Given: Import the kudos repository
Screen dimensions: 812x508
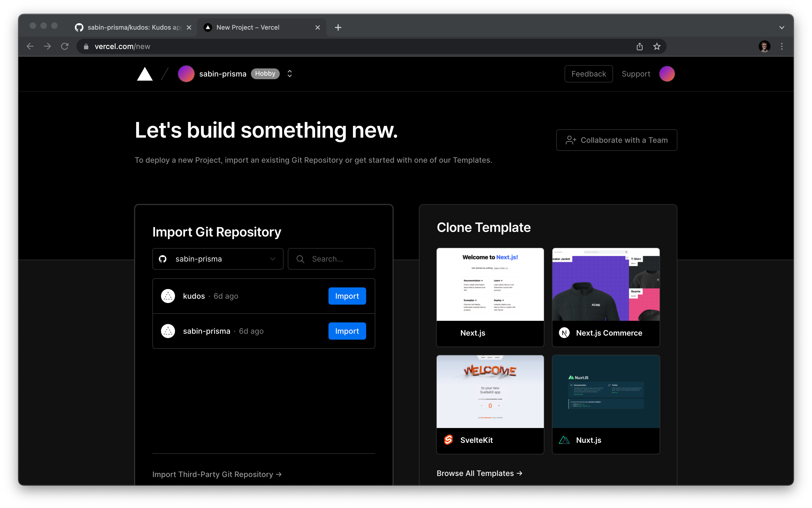Looking at the screenshot, I should (347, 296).
